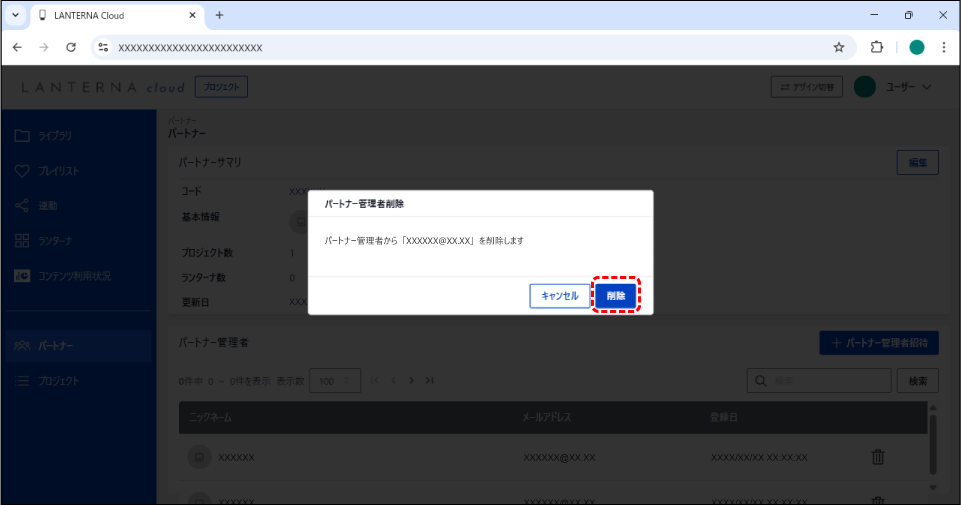Select the プレイリスト heart icon
The width and height of the screenshot is (961, 505).
[x=23, y=171]
